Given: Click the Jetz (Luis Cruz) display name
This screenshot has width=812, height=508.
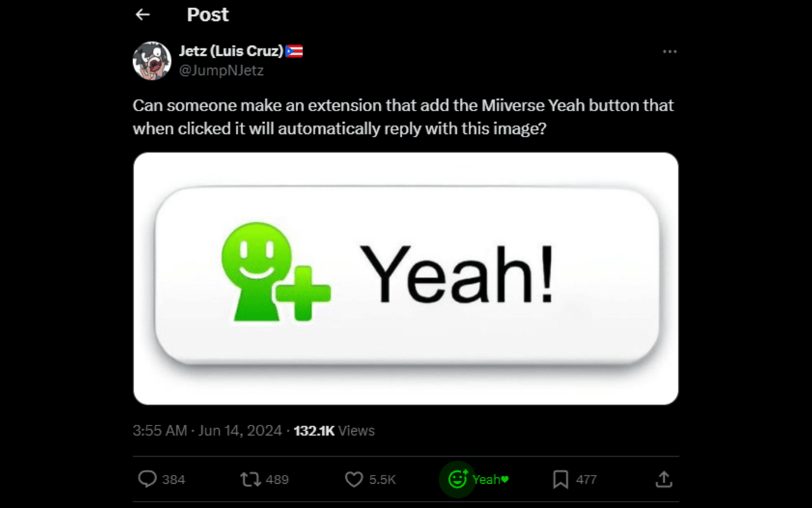Looking at the screenshot, I should pyautogui.click(x=231, y=51).
